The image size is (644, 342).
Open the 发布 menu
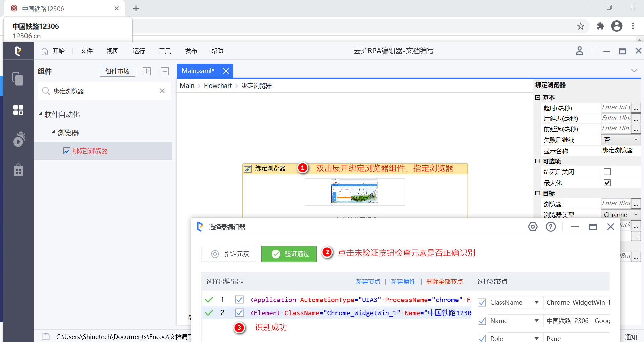tap(191, 51)
